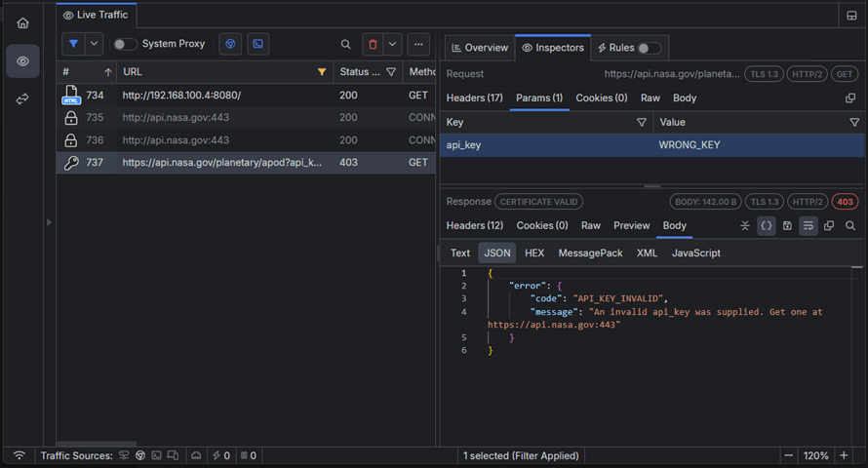The height and width of the screenshot is (468, 868).
Task: Switch to the Inspectors tab
Action: pyautogui.click(x=553, y=48)
